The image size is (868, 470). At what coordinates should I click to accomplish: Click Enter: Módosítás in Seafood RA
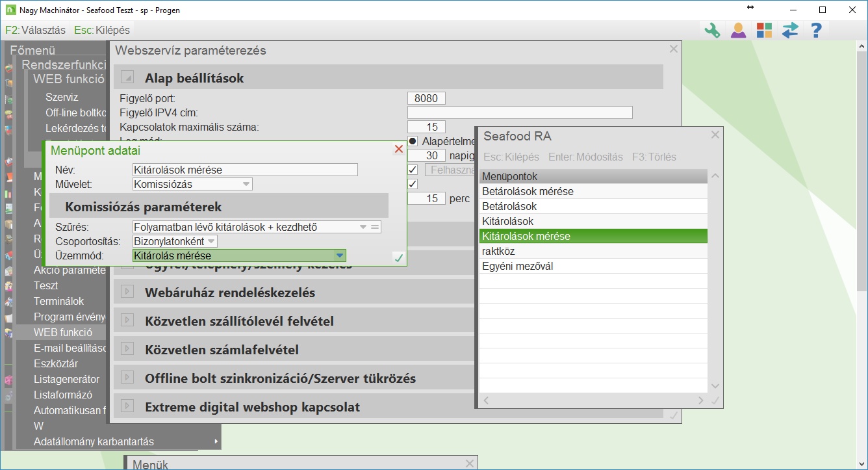(x=585, y=157)
